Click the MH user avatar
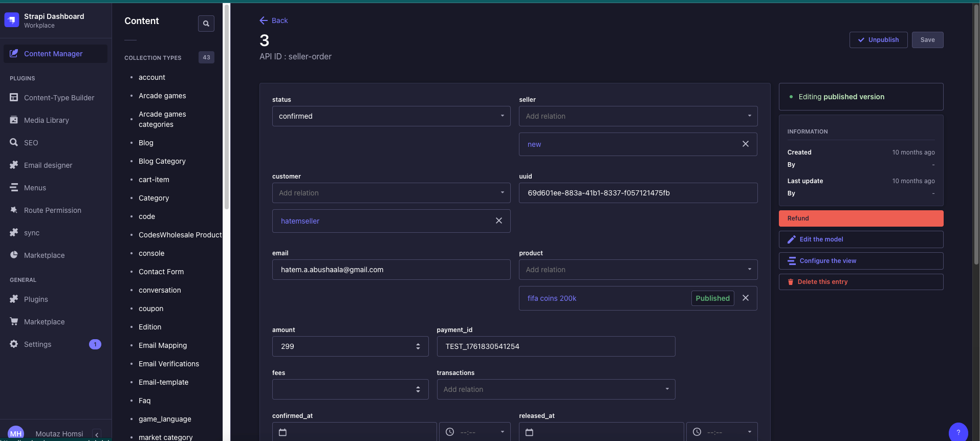Screen dimensions: 980x441 16,433
